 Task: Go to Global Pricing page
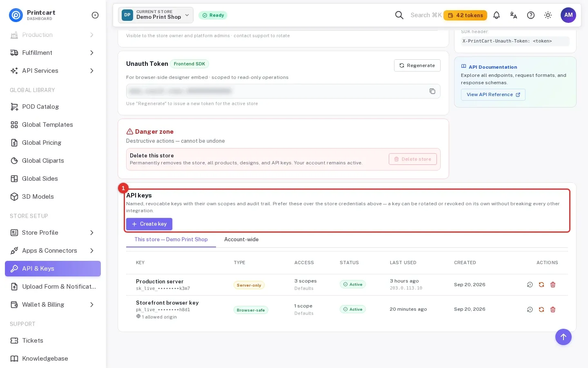coord(53,143)
